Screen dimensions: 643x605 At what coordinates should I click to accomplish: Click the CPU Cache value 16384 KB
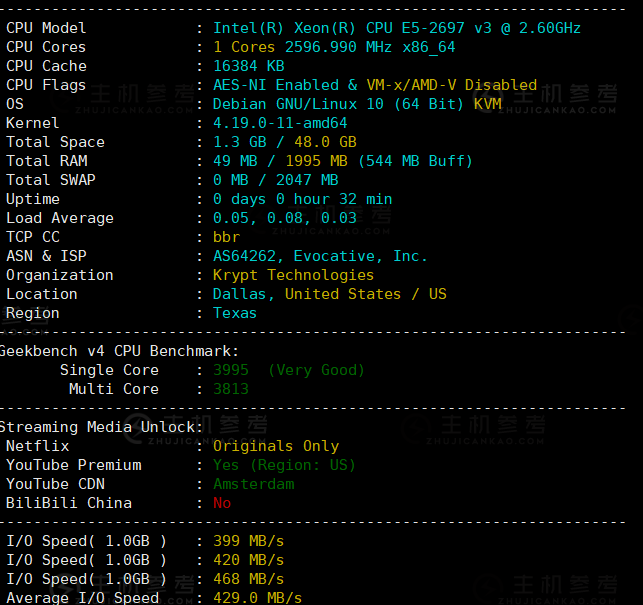pos(249,66)
